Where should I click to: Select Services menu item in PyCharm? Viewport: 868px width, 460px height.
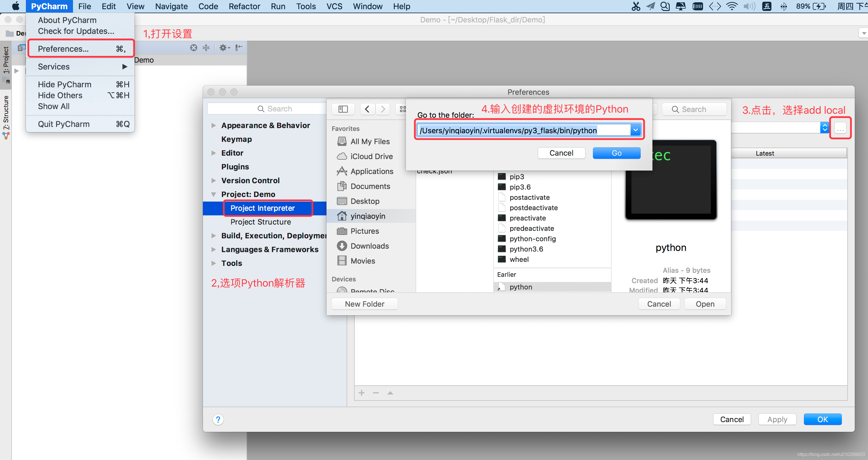pyautogui.click(x=53, y=67)
